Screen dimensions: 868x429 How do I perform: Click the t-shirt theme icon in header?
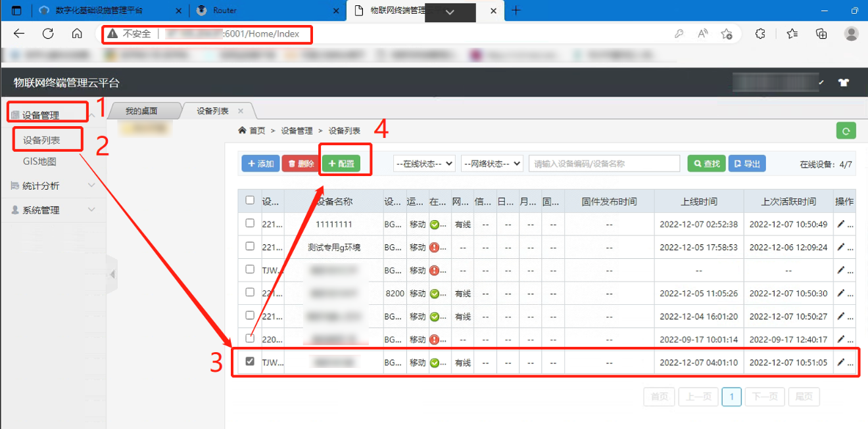point(844,83)
